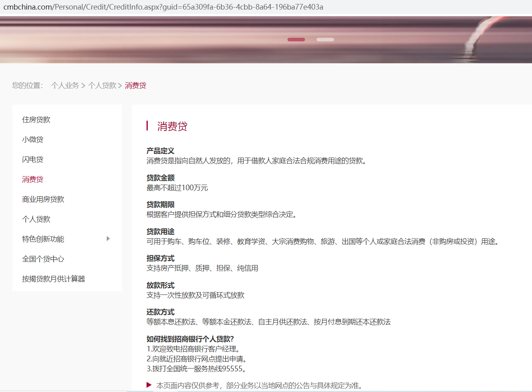Navigate to 个人贷款 breadcrumb link
The height and width of the screenshot is (392, 532).
tap(102, 85)
